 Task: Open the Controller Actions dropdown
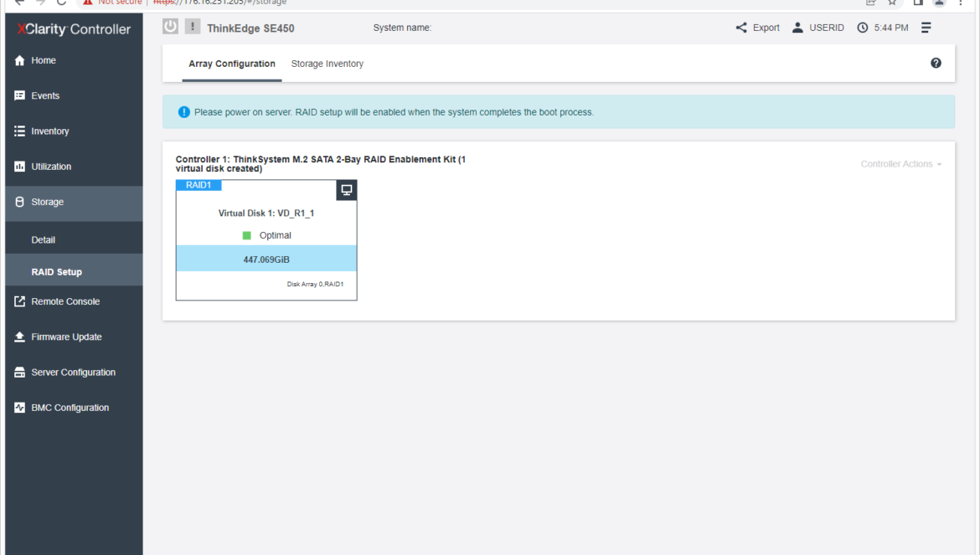(900, 164)
